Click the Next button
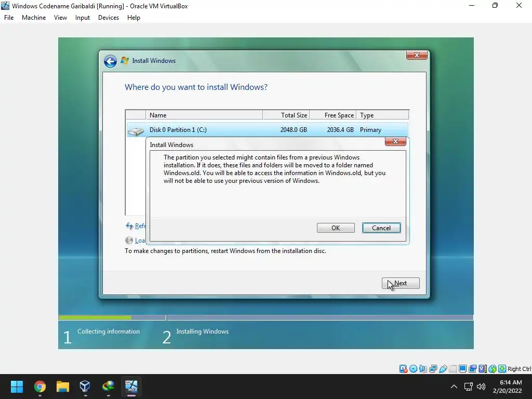532x399 pixels. click(401, 283)
